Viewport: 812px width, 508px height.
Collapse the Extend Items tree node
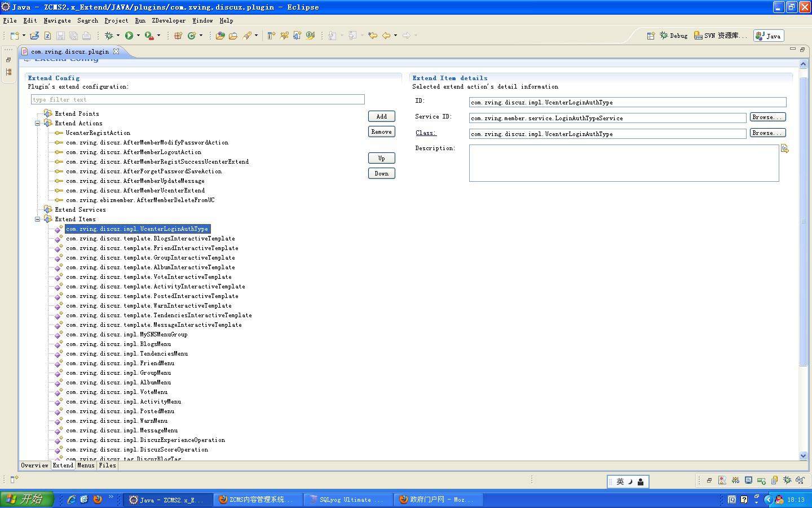(38, 219)
